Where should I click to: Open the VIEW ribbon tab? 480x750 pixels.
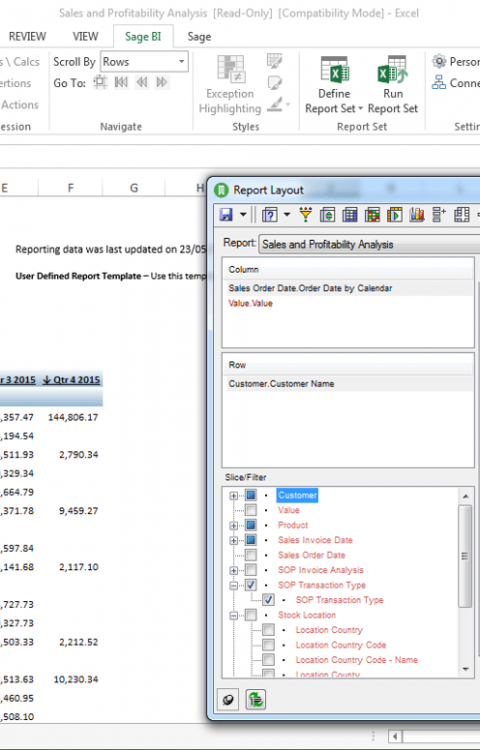[x=85, y=36]
